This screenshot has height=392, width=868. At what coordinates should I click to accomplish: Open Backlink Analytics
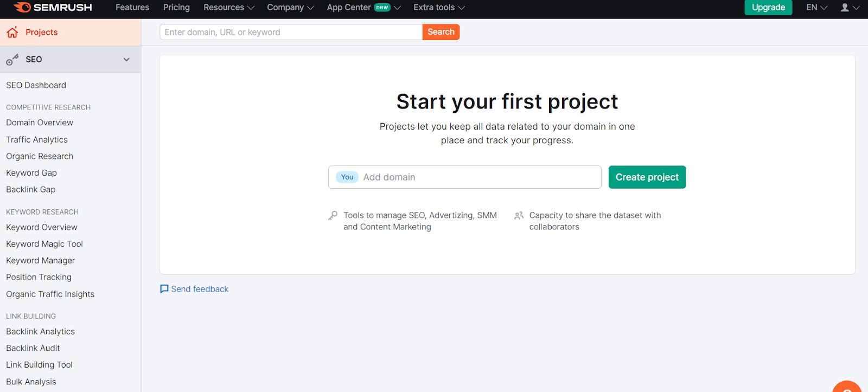(x=41, y=331)
